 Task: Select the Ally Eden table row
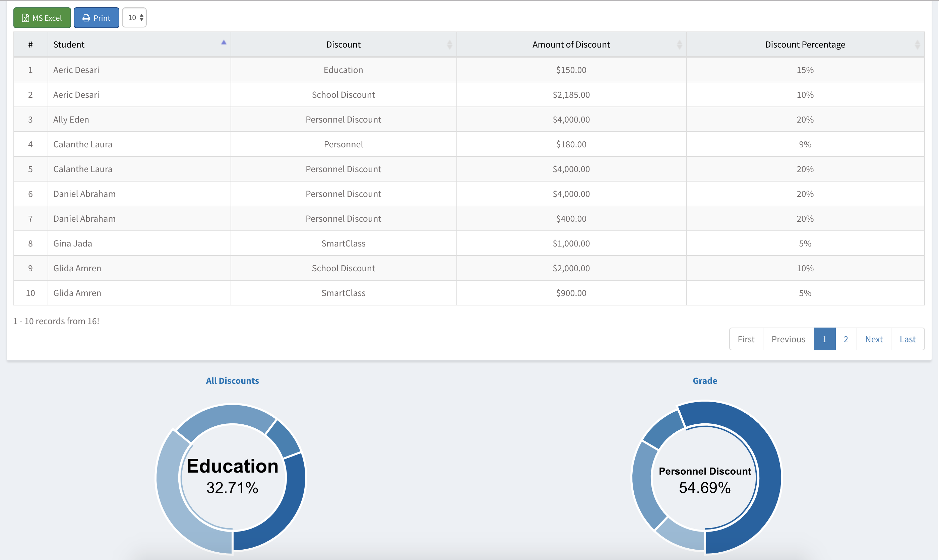71,119
